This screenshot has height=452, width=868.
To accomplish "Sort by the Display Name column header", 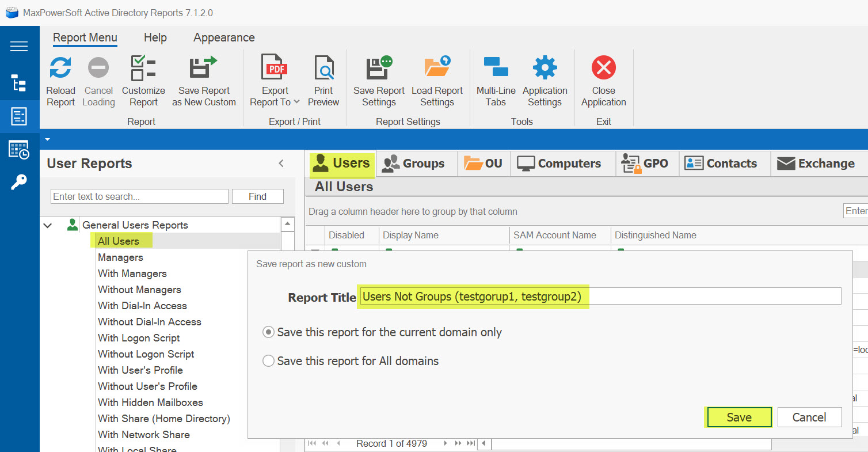I will click(444, 235).
